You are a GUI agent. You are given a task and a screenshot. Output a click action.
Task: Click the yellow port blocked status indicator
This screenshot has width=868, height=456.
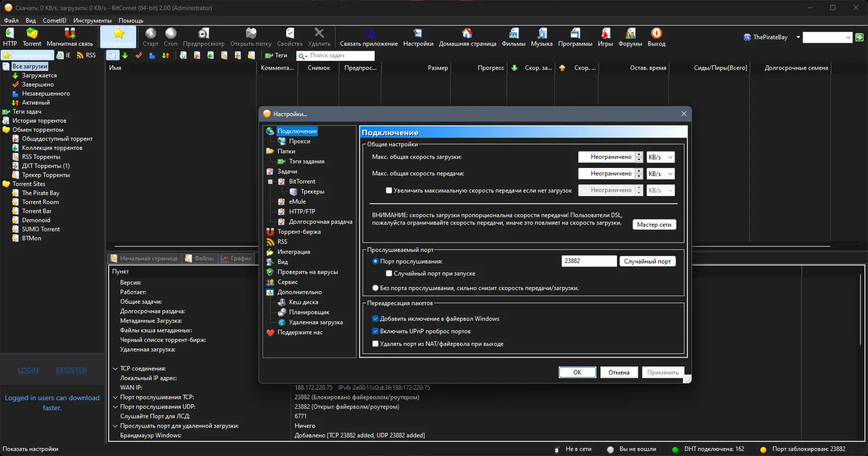point(763,449)
